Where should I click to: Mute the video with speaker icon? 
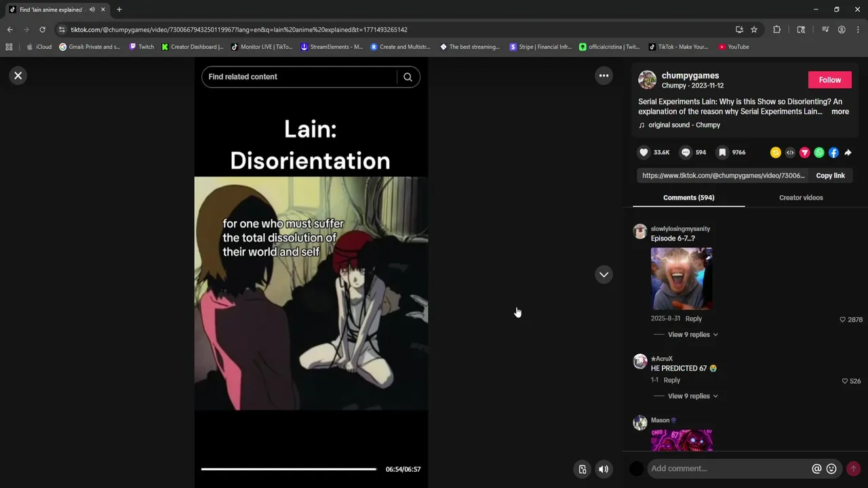(603, 469)
